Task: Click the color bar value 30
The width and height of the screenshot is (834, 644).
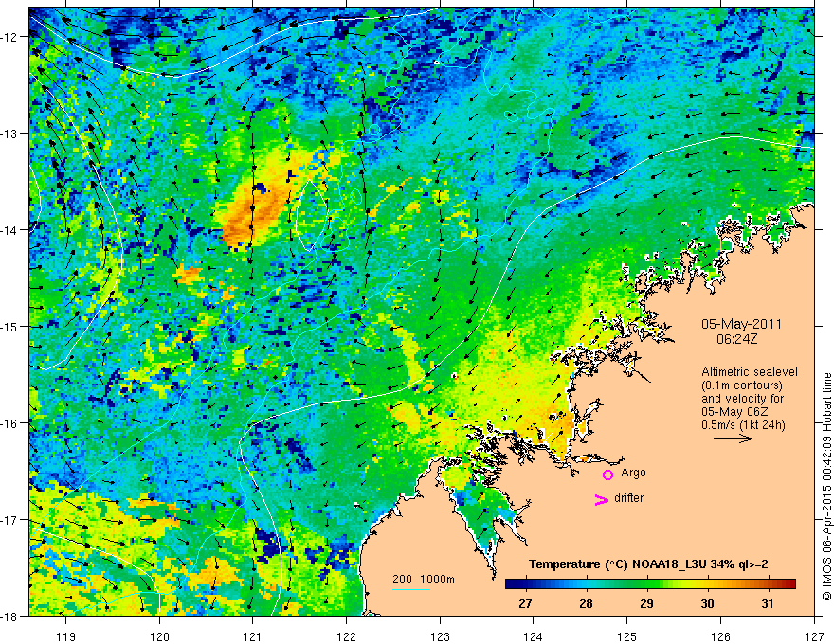Action: 707,603
